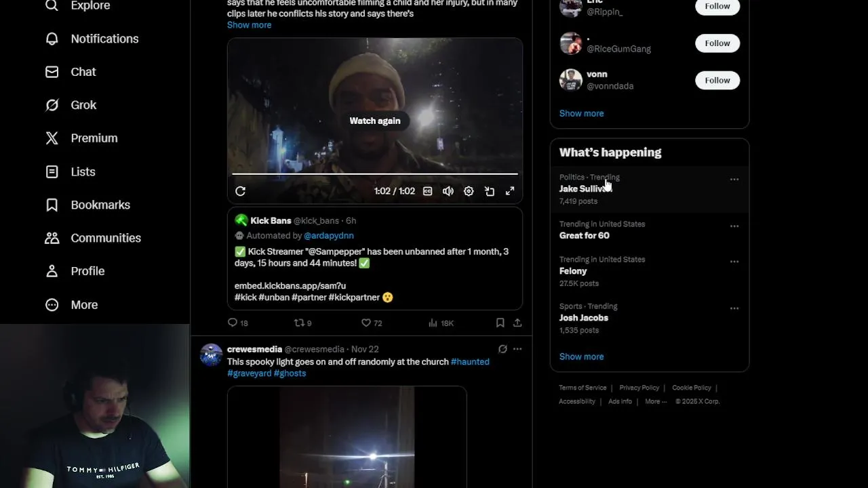
Task: Mute the video volume
Action: pyautogui.click(x=448, y=191)
